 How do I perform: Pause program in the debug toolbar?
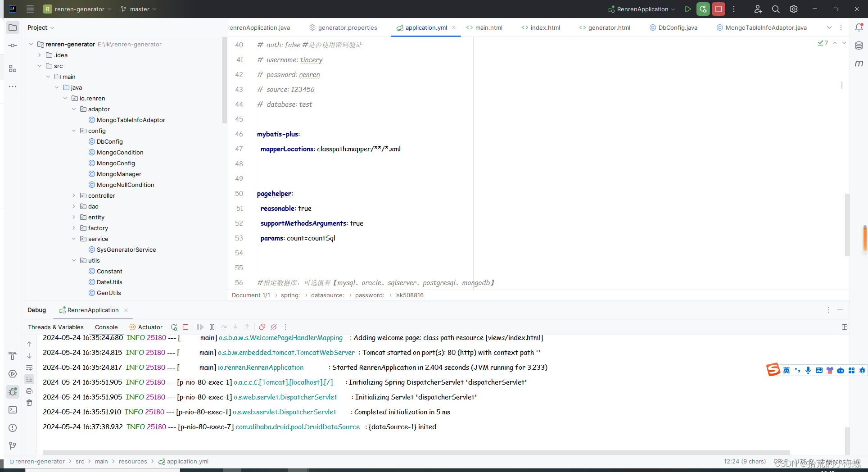(212, 327)
